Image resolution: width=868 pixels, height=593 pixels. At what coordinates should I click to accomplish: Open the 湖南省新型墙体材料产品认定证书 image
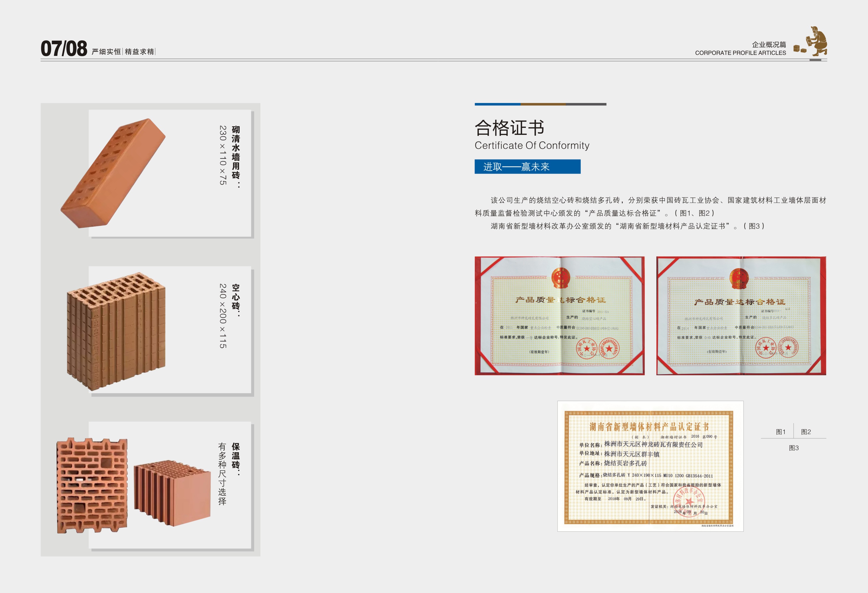tap(650, 466)
